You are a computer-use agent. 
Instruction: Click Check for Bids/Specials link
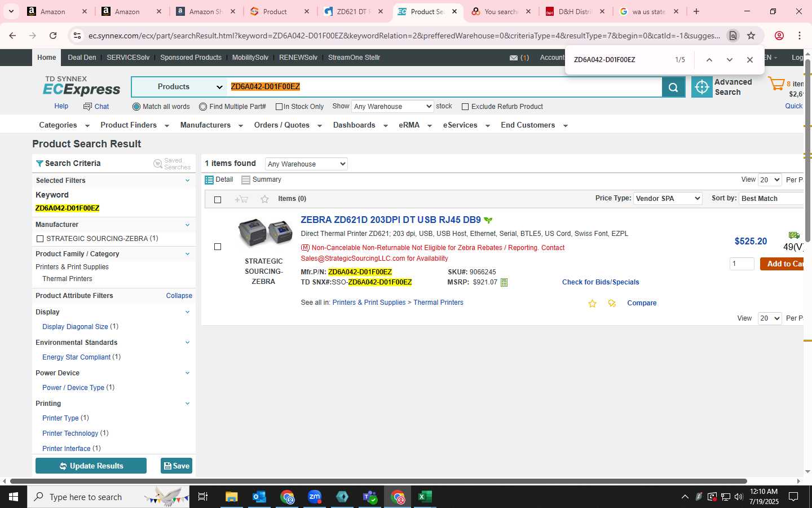(601, 282)
